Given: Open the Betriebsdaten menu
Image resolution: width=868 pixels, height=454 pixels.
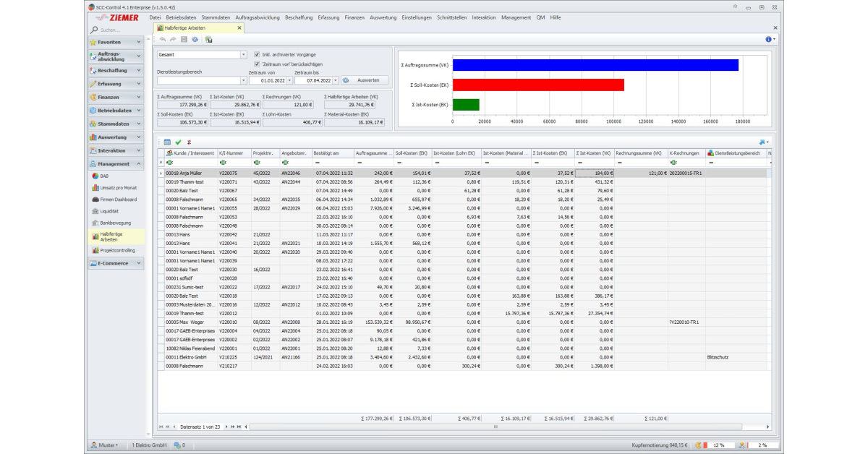Looking at the screenshot, I should coord(182,17).
